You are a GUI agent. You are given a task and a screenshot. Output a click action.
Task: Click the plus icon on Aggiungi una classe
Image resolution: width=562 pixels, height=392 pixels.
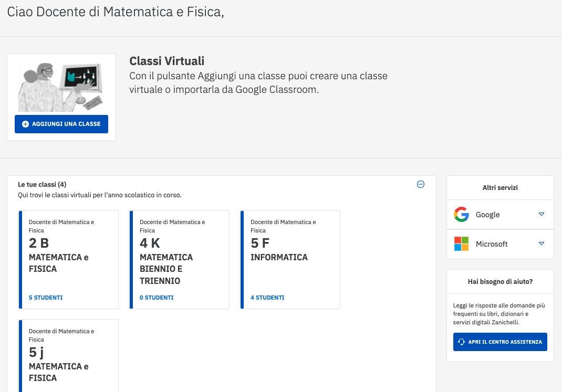point(26,124)
